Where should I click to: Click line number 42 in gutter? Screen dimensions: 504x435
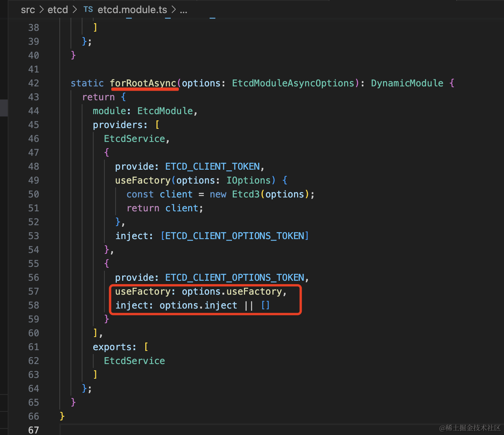coord(34,83)
